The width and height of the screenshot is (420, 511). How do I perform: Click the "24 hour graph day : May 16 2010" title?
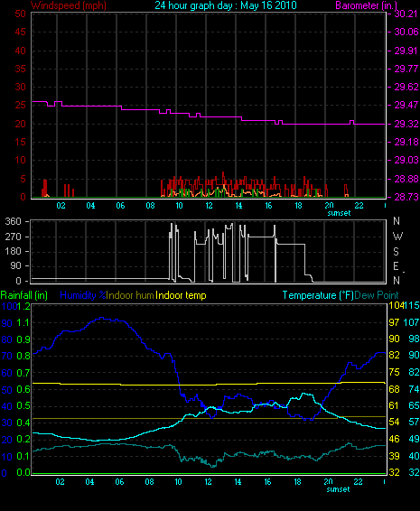pyautogui.click(x=226, y=5)
